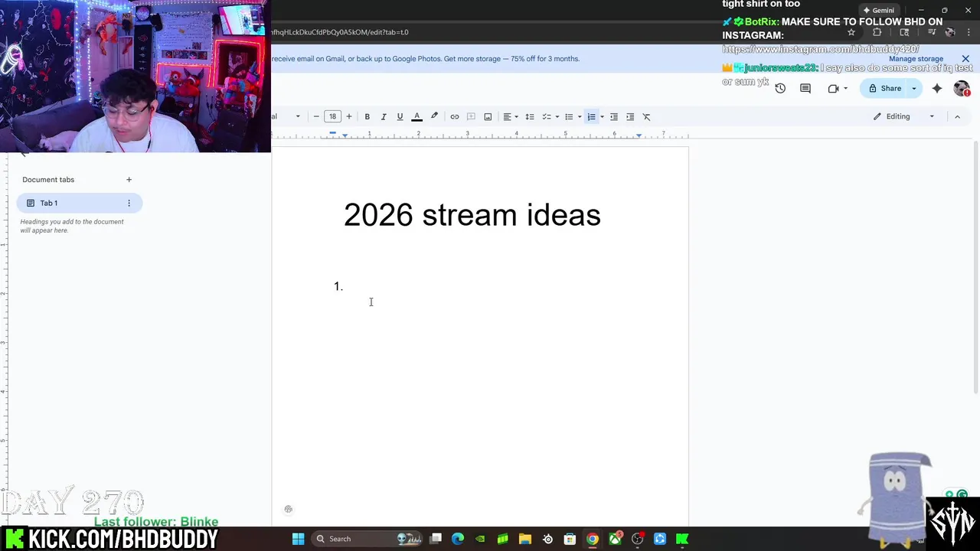This screenshot has width=980, height=551.
Task: Open the Windows Start menu
Action: coord(298,539)
